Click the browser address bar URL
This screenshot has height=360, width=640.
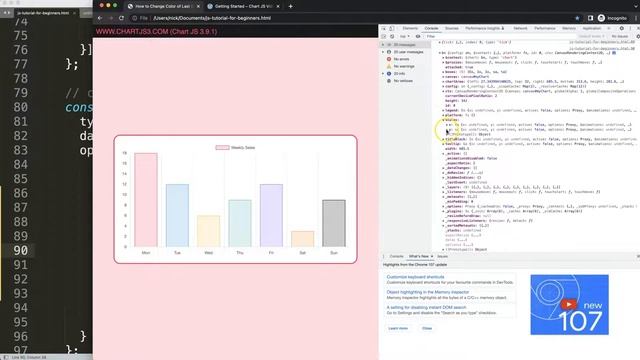point(212,18)
